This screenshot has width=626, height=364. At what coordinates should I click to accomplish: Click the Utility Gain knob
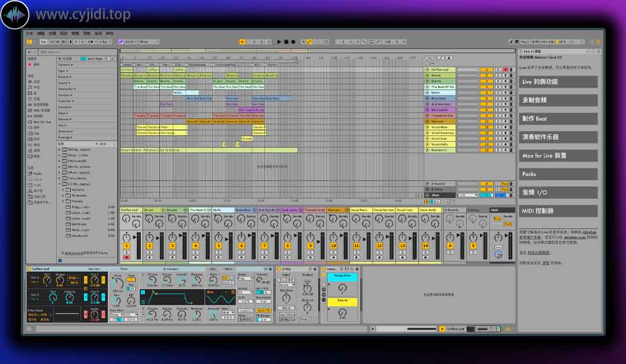click(x=307, y=289)
